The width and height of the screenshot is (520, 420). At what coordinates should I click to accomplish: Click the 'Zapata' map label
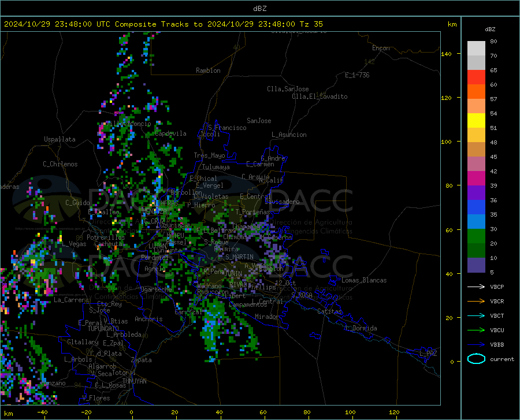tap(142, 360)
